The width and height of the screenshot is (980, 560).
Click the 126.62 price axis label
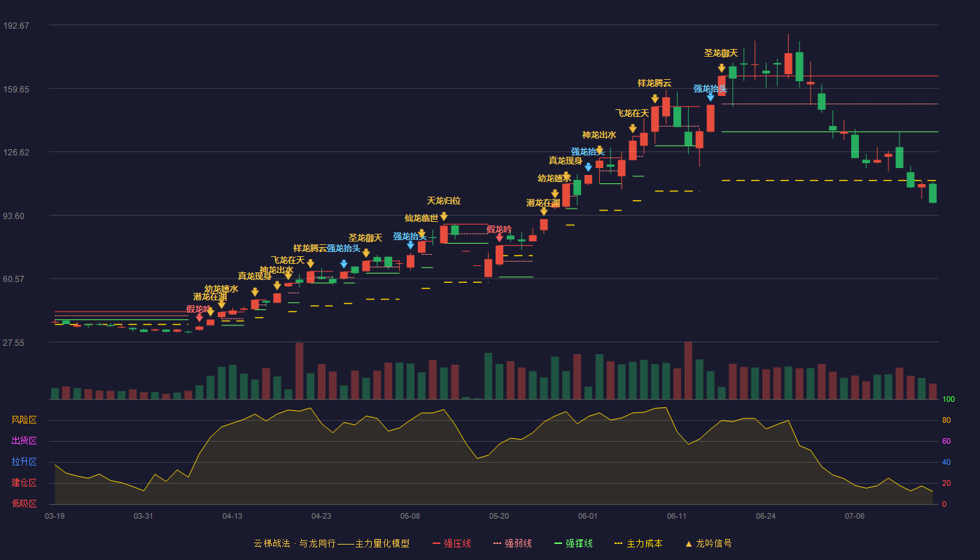(16, 153)
